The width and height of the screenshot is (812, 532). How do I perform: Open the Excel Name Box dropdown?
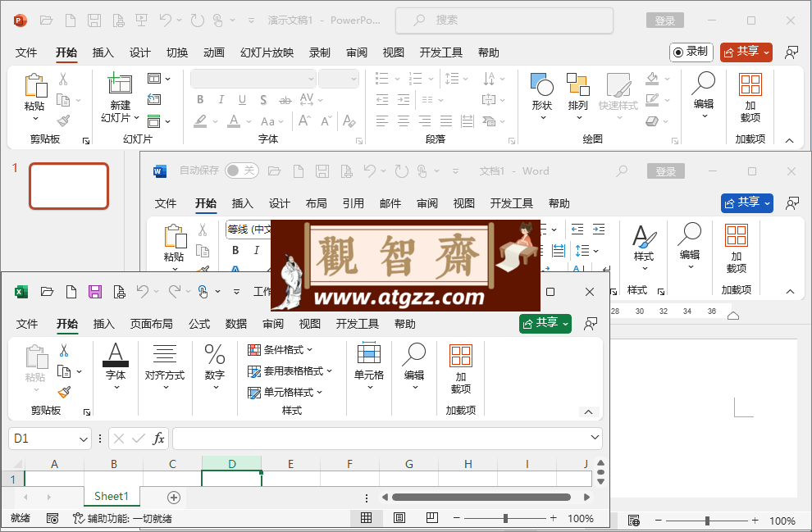coord(83,439)
